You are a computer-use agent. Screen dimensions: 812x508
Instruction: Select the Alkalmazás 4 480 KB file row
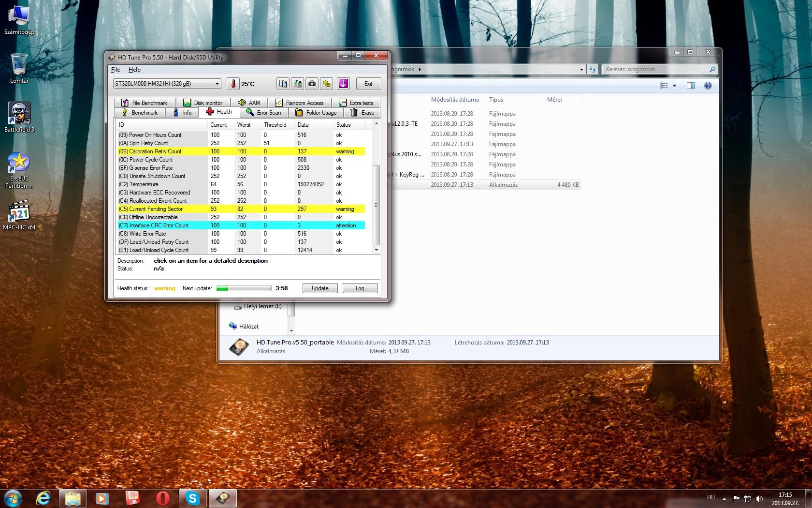[x=486, y=185]
